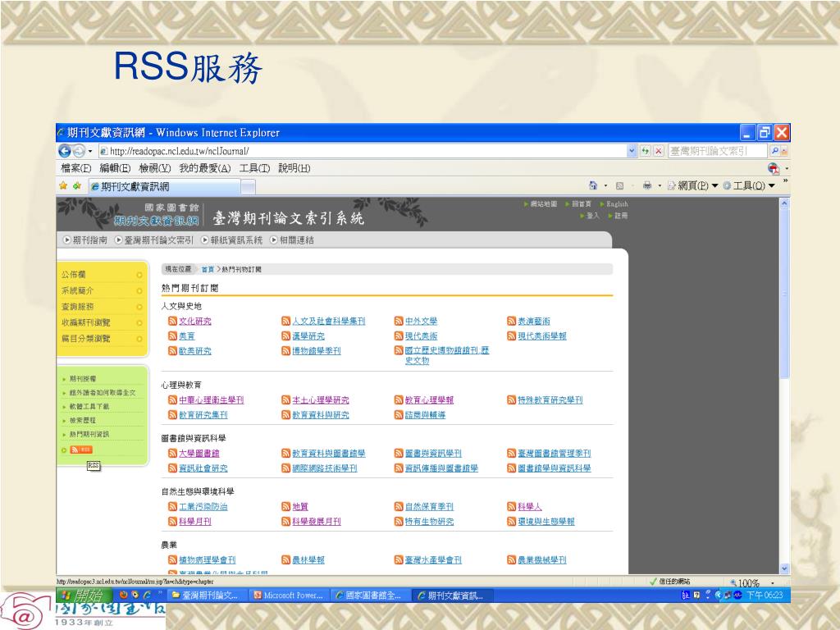This screenshot has width=840, height=630.
Task: Click the browser URL address field
Action: 363,151
